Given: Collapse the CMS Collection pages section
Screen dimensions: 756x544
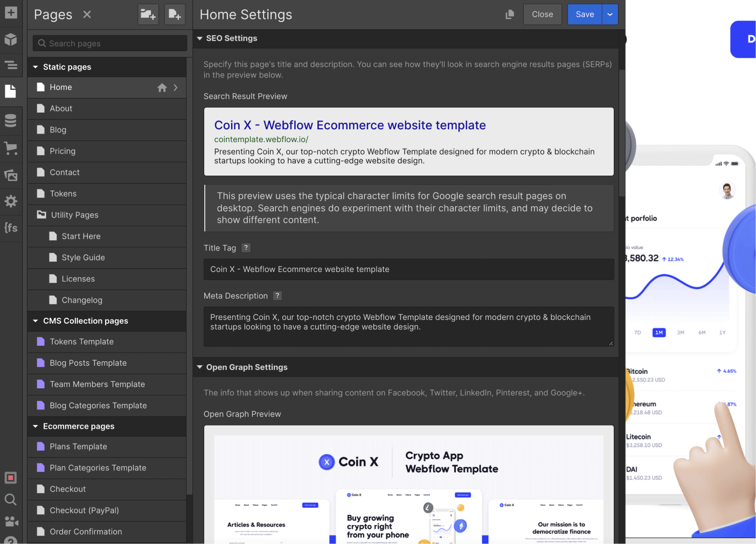Looking at the screenshot, I should 36,321.
